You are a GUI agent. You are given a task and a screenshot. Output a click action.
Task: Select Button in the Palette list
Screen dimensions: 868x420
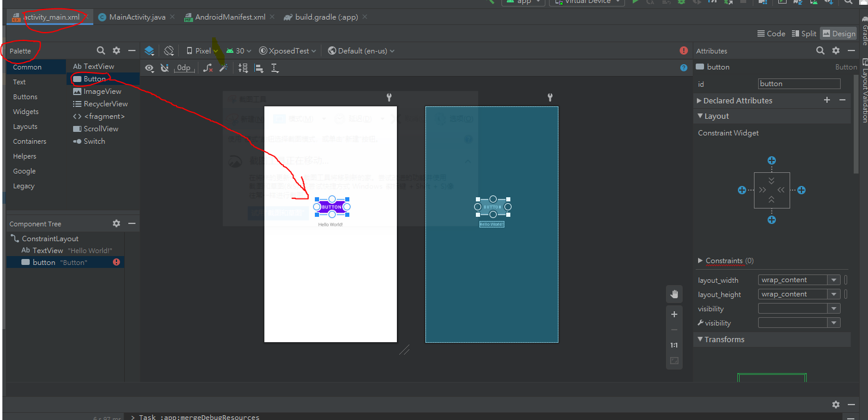[x=94, y=78]
